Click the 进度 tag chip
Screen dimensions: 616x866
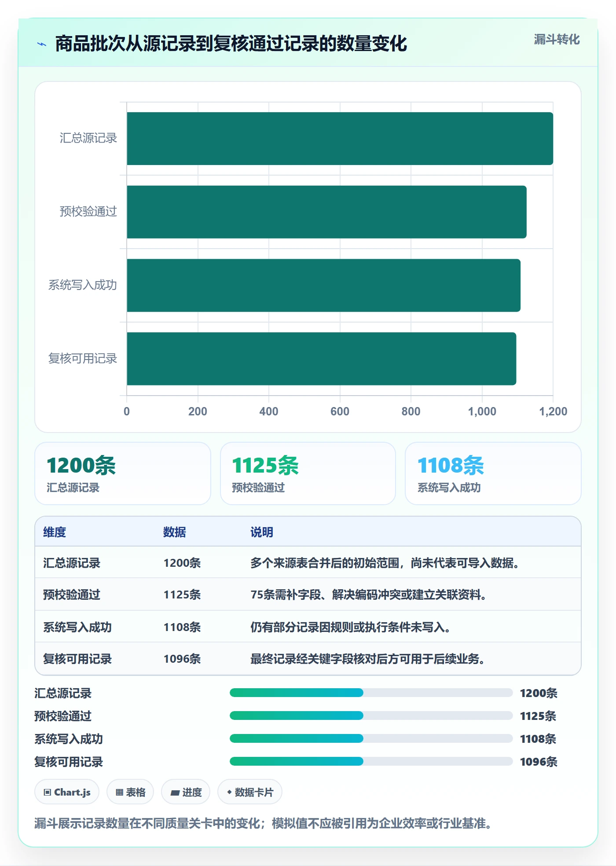coord(186,792)
